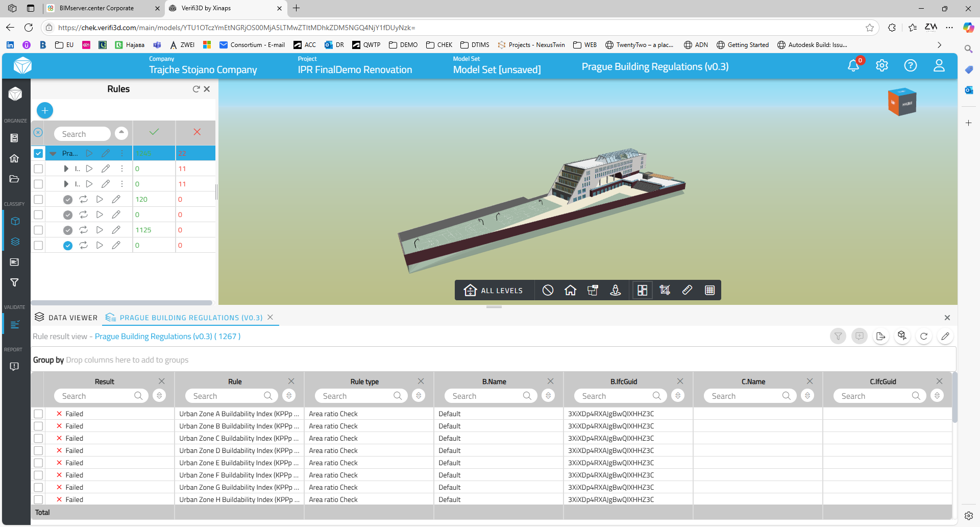Image resolution: width=980 pixels, height=527 pixels.
Task: Switch to first-person walk mode icon
Action: click(616, 290)
